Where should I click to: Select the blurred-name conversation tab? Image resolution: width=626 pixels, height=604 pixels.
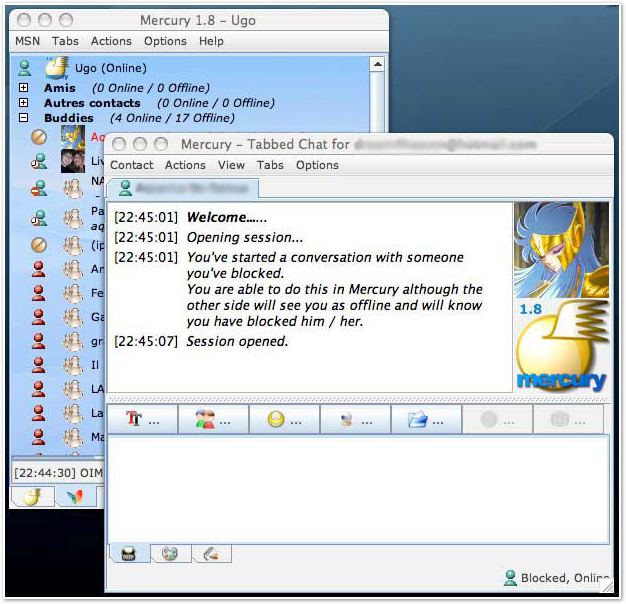coord(183,188)
